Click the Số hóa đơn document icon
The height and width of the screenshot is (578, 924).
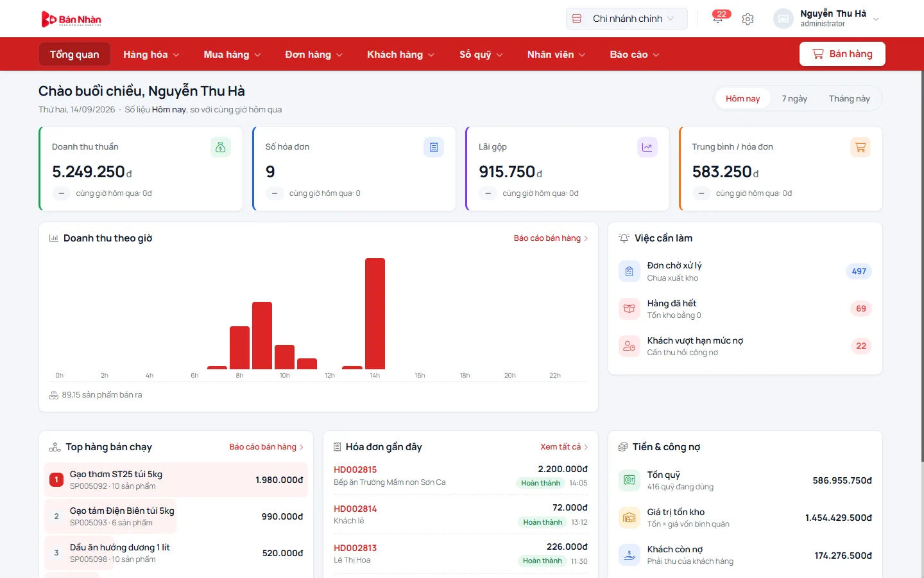click(434, 147)
